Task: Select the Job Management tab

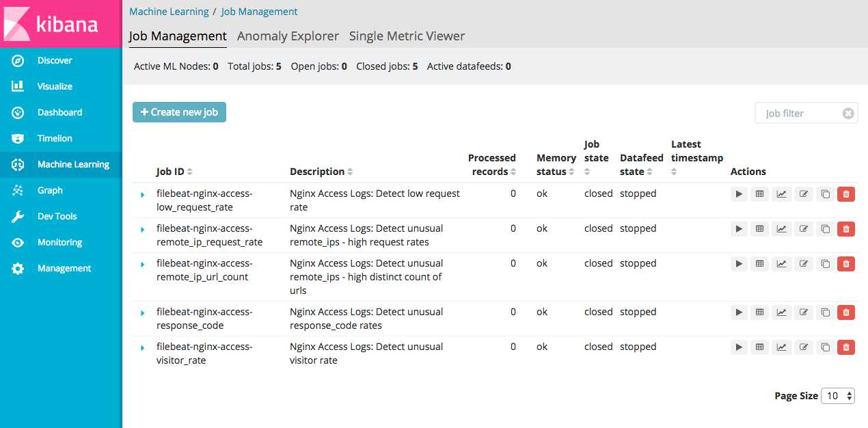Action: tap(178, 36)
